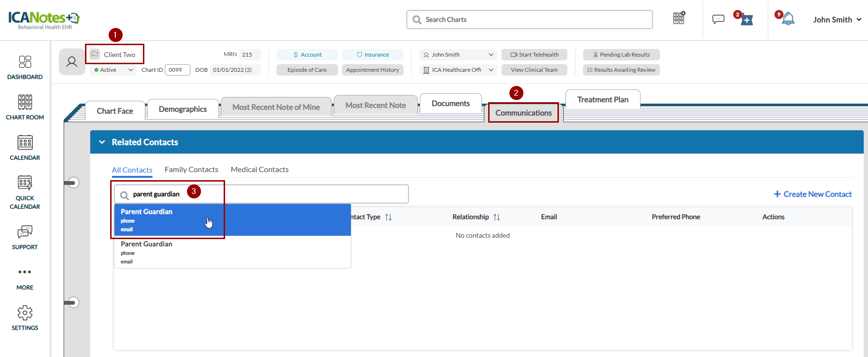Click the flag icon beside Client Two
868x357 pixels.
pyautogui.click(x=95, y=54)
